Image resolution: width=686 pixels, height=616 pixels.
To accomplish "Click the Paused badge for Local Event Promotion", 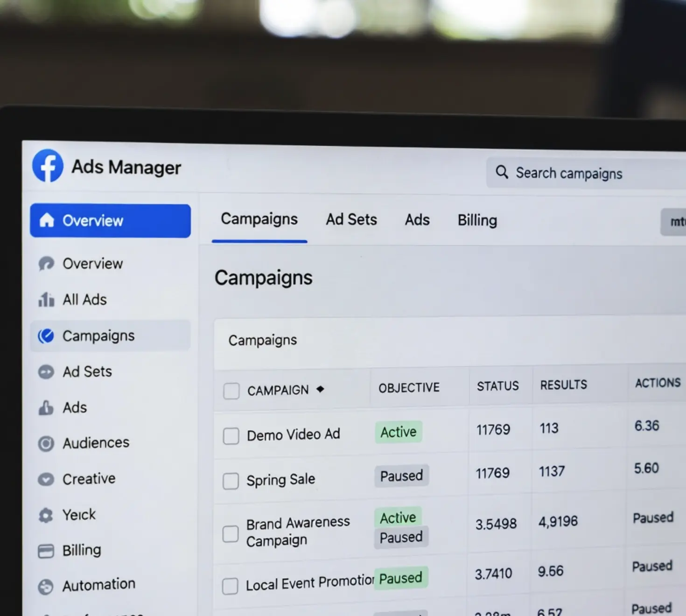I will coord(400,578).
